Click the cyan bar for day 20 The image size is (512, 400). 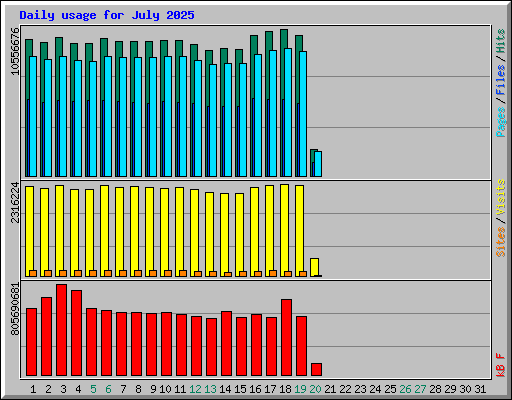click(318, 164)
